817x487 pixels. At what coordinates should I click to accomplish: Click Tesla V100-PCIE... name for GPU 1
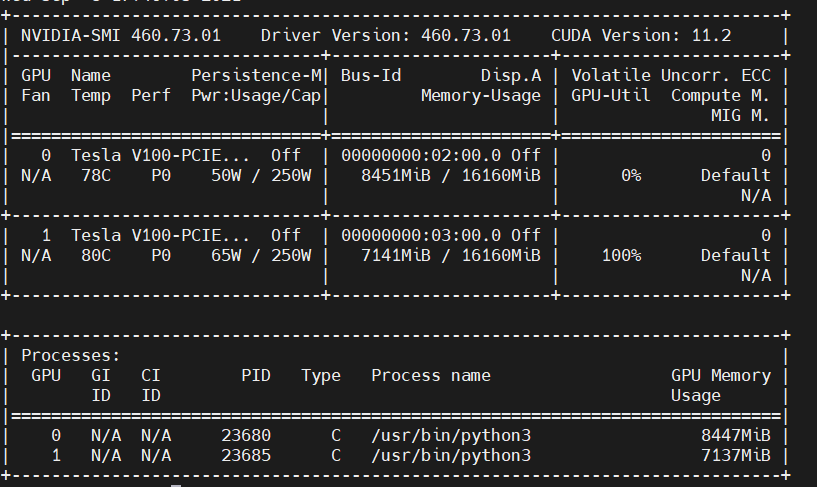point(160,235)
